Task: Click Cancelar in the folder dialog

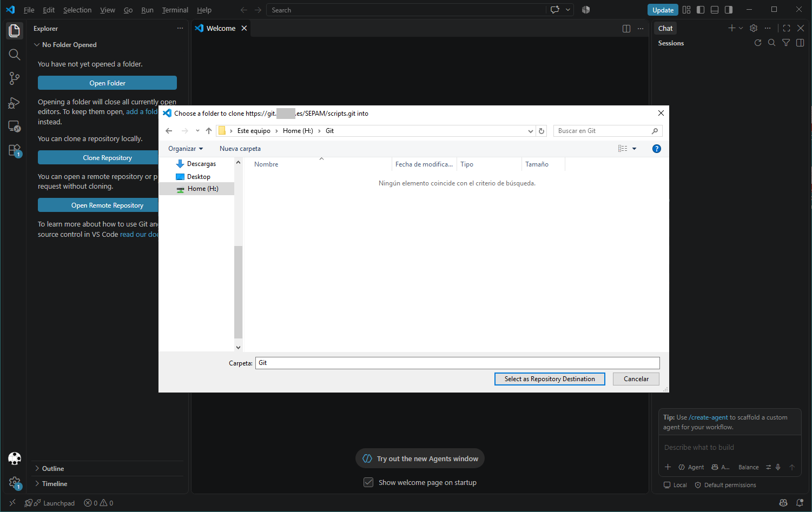Action: (x=636, y=379)
